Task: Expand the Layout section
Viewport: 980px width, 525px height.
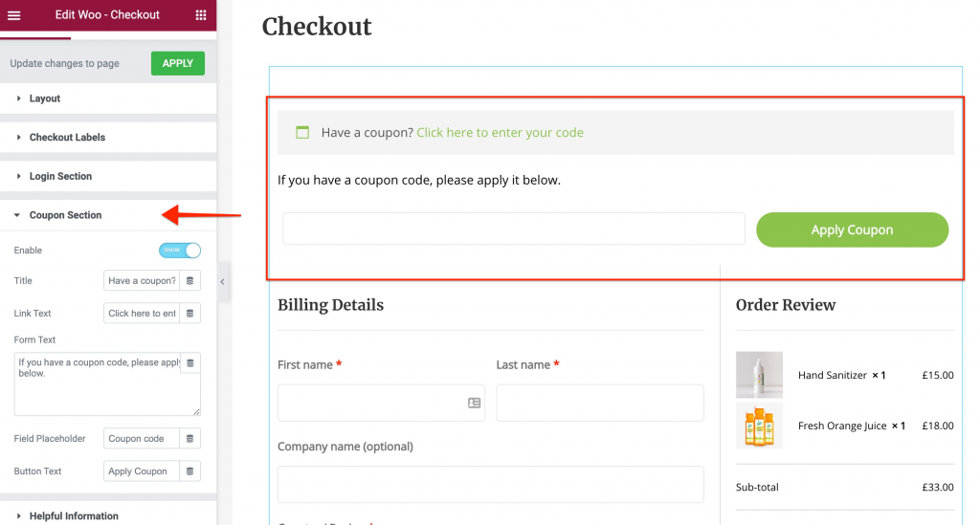Action: coord(108,98)
